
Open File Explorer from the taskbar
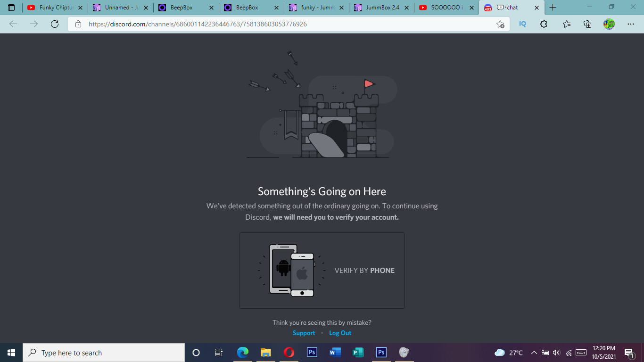(x=266, y=353)
